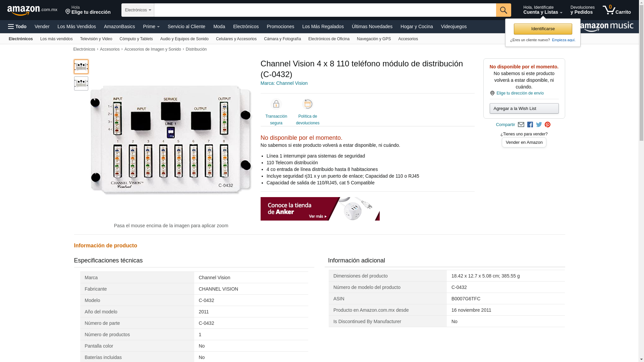Screen dimensions: 644x362
Task: Share the product on Facebook
Action: tap(530, 125)
